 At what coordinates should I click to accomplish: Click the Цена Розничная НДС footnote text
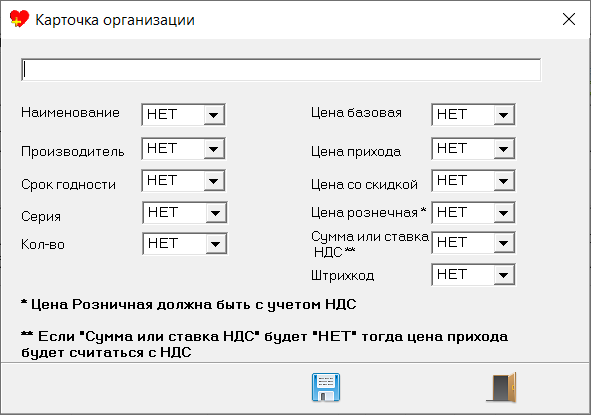[188, 304]
